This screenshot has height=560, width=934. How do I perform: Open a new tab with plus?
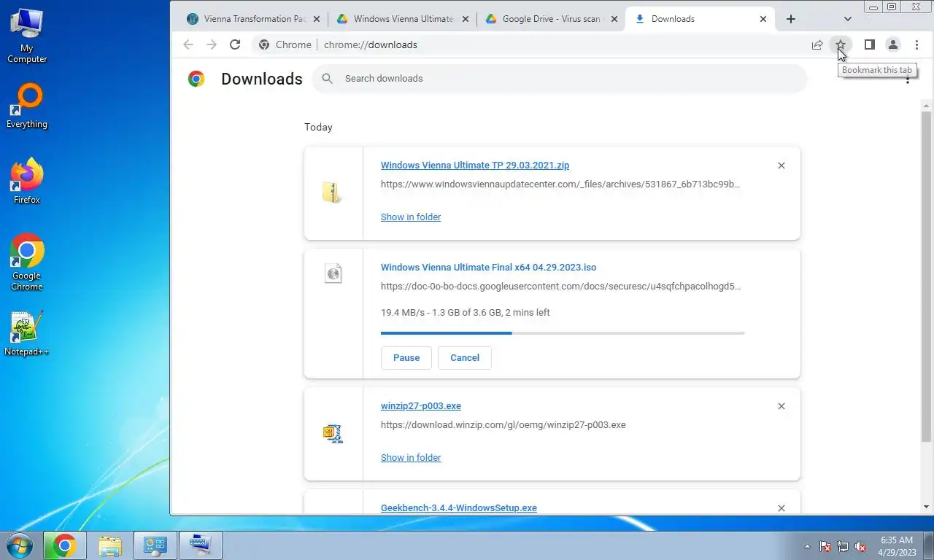click(x=791, y=19)
